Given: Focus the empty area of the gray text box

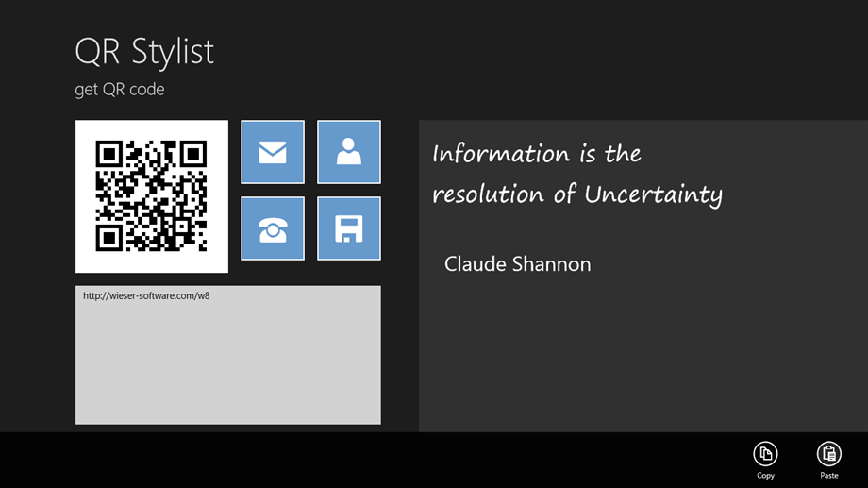Looking at the screenshot, I should point(227,368).
